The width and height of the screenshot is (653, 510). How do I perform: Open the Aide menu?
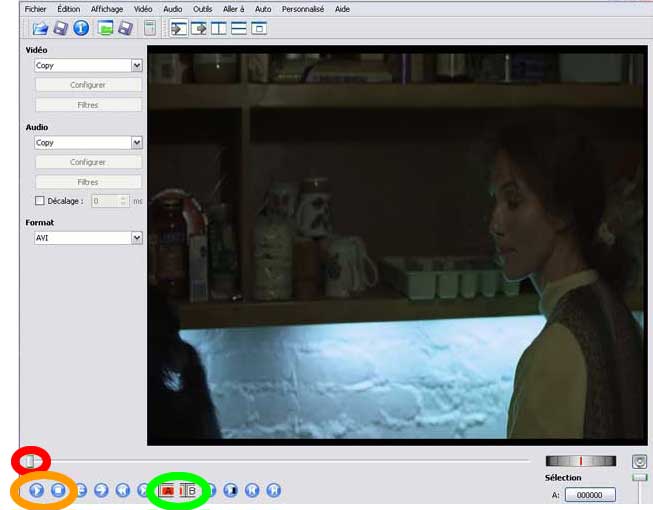coord(342,9)
